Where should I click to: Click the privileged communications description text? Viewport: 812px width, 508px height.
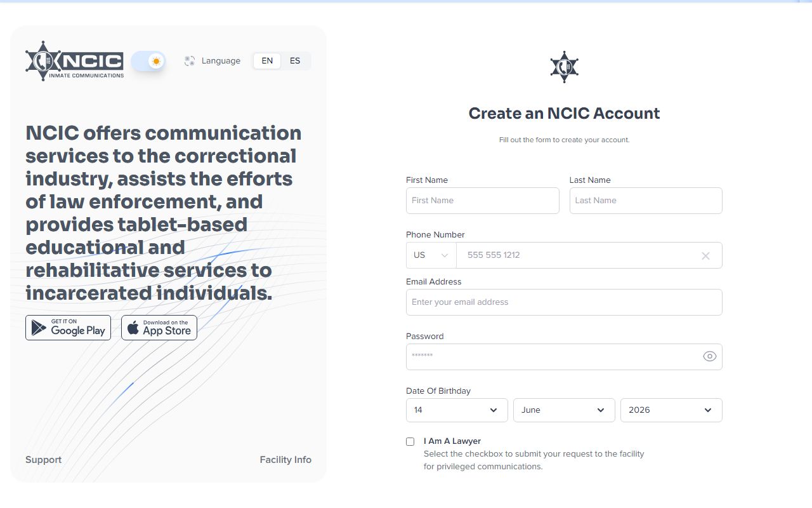tap(534, 460)
